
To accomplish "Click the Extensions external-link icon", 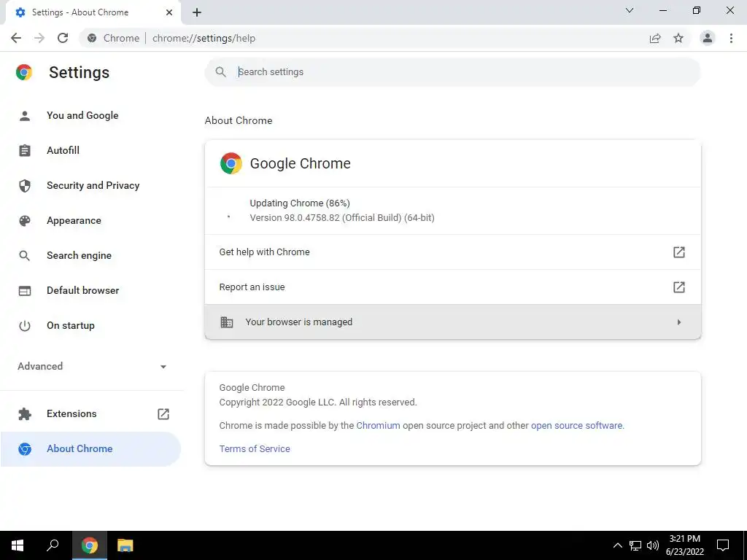I will (163, 414).
